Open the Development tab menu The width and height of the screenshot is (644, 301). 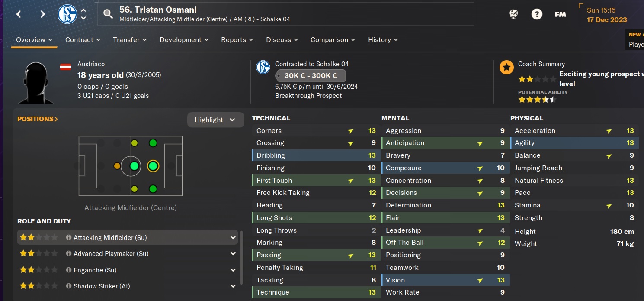click(x=184, y=40)
